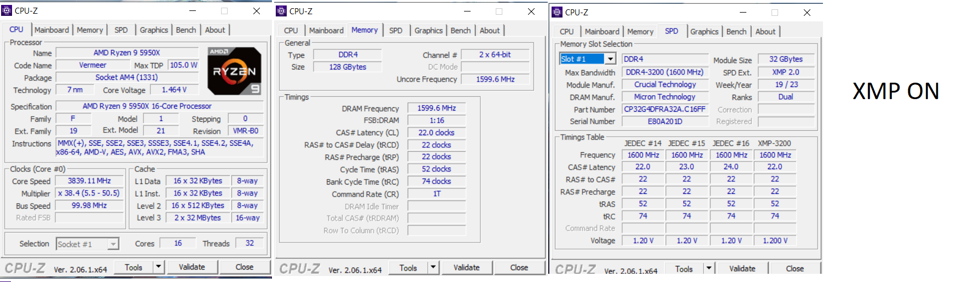Go to Graphics tab in right CPU-Z window

point(704,32)
